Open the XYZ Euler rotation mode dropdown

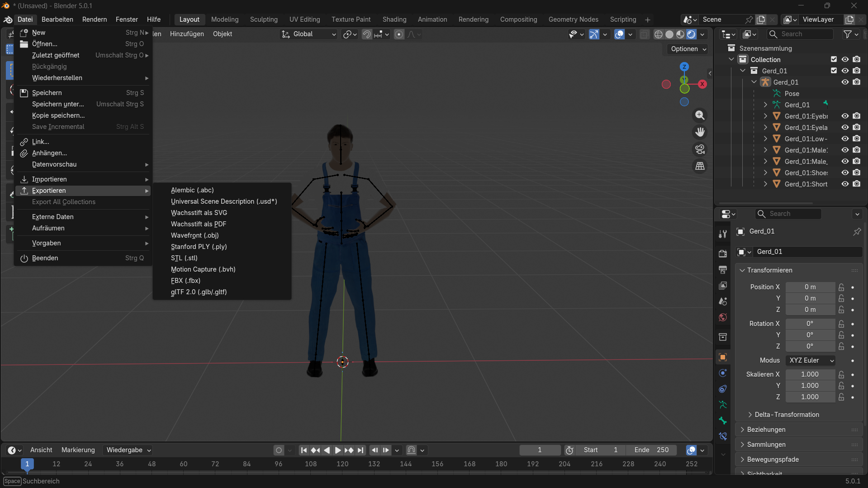click(x=811, y=360)
